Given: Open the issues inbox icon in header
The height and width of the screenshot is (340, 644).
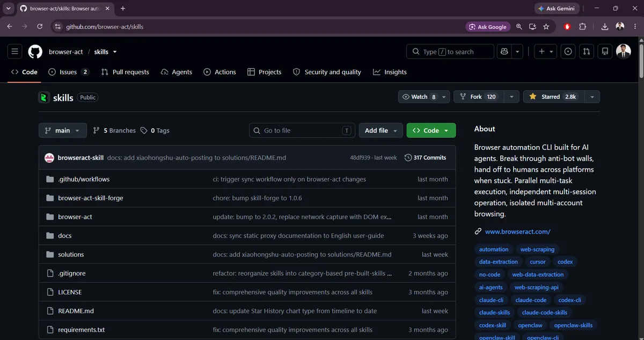Looking at the screenshot, I should [x=568, y=52].
